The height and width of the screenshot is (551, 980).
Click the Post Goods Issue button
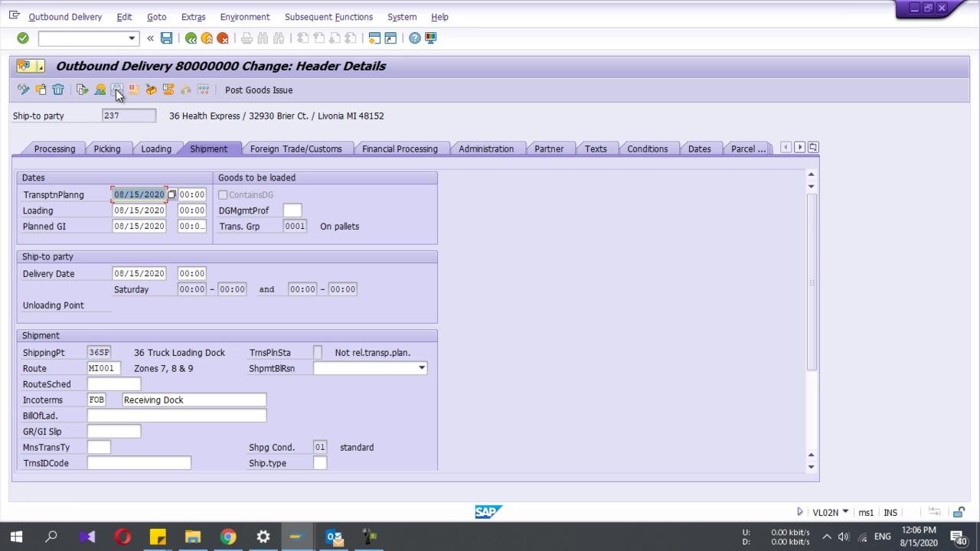pos(259,90)
